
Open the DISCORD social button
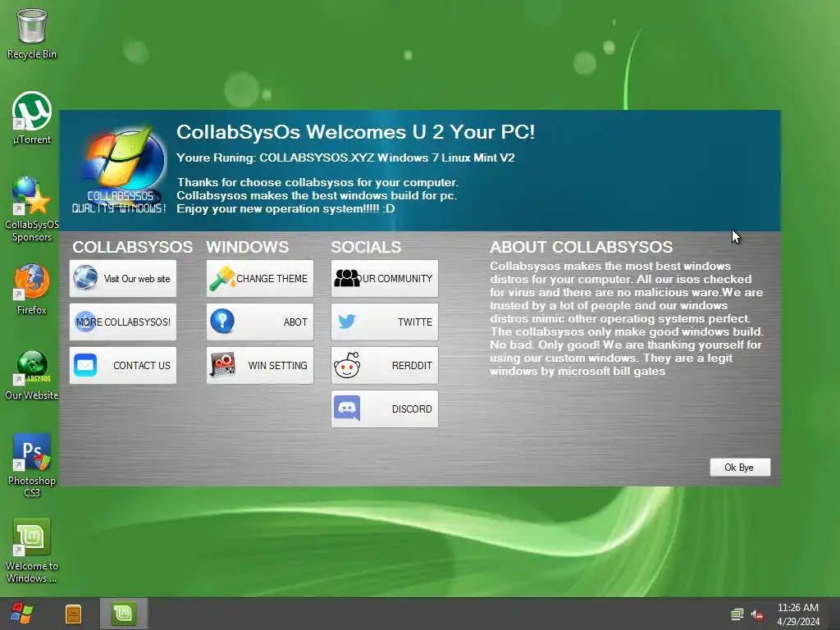tap(385, 409)
